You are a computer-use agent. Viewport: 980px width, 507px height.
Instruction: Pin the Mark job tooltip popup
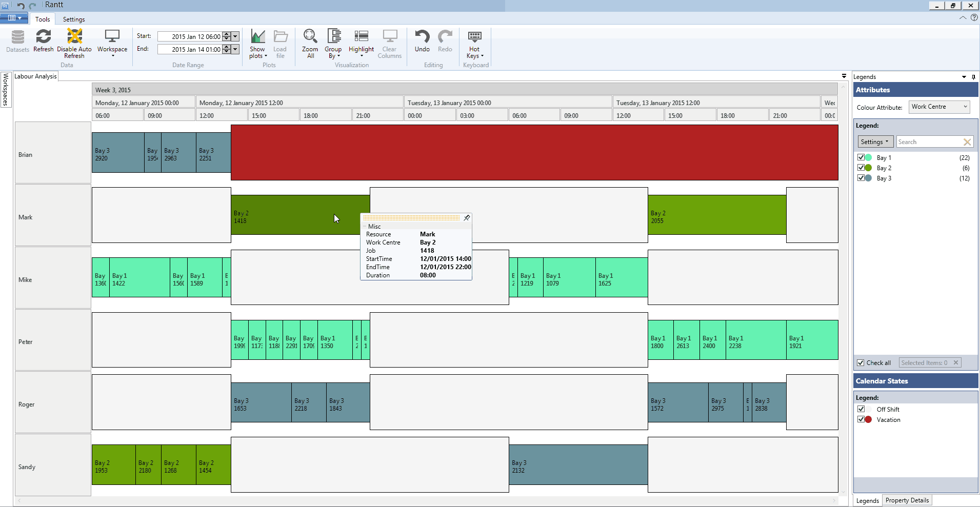click(467, 218)
